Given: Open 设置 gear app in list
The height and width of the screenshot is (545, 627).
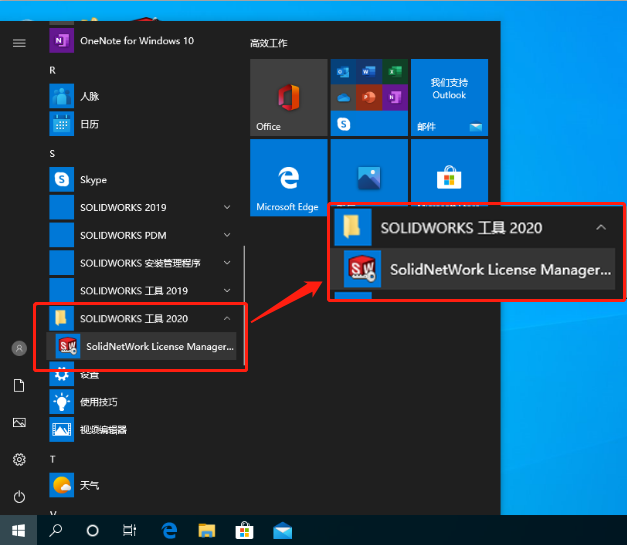Looking at the screenshot, I should [x=61, y=374].
